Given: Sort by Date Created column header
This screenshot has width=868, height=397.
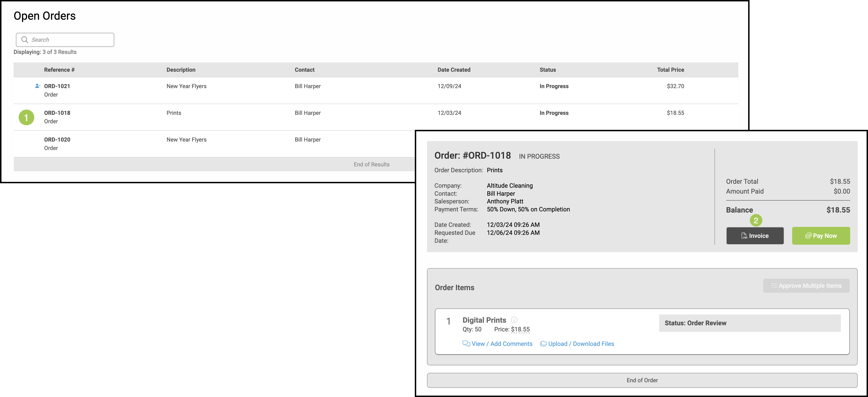Looking at the screenshot, I should pyautogui.click(x=453, y=70).
